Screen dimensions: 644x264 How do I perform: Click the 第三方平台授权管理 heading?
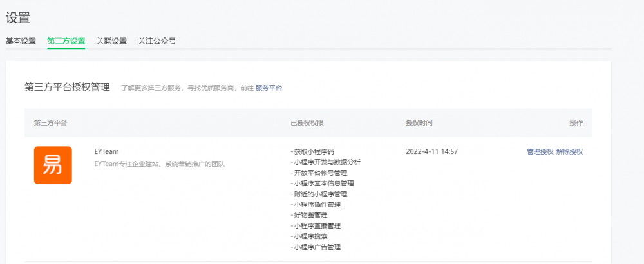click(67, 87)
